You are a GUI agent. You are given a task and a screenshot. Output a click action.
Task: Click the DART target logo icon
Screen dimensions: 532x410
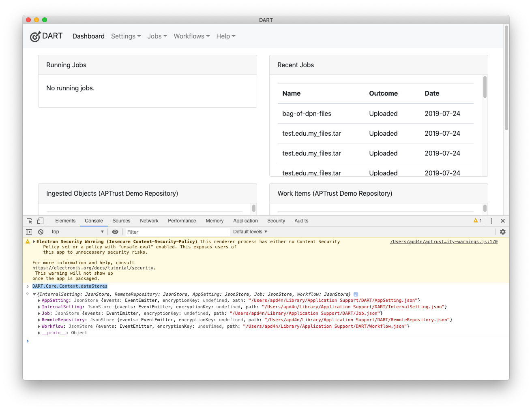point(36,36)
